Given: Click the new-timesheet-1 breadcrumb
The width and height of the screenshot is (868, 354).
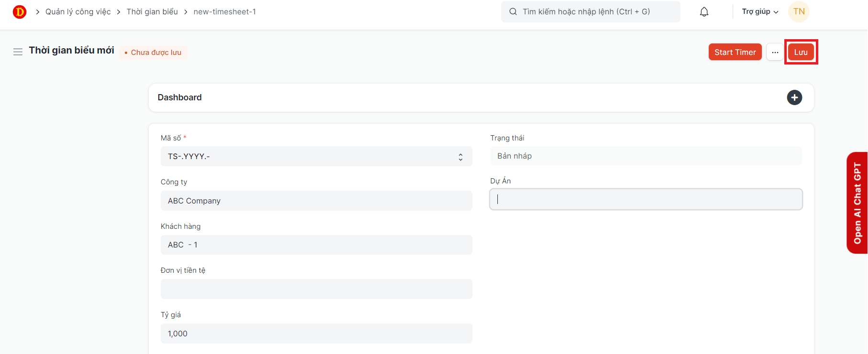Looking at the screenshot, I should click(225, 12).
